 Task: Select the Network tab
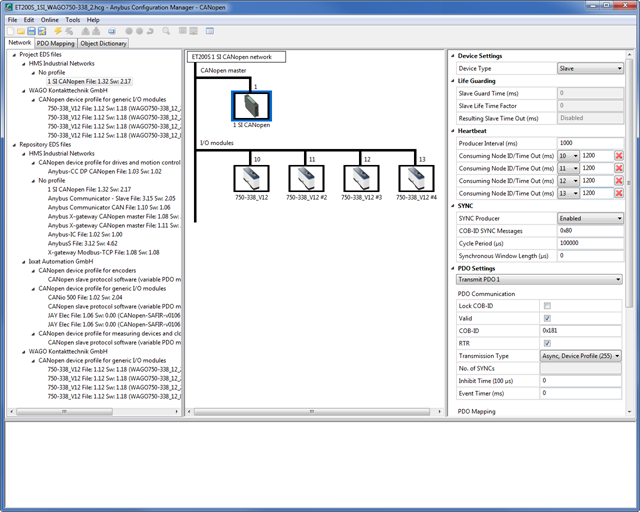pos(20,42)
